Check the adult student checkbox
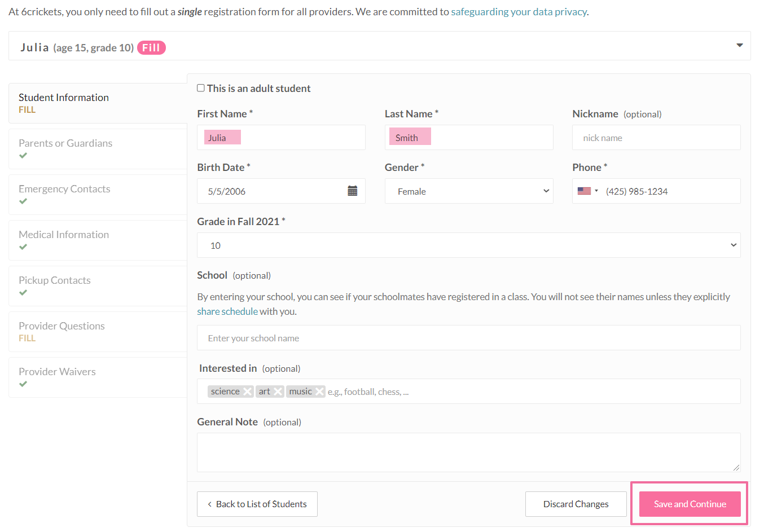The height and width of the screenshot is (532, 764). pyautogui.click(x=201, y=88)
